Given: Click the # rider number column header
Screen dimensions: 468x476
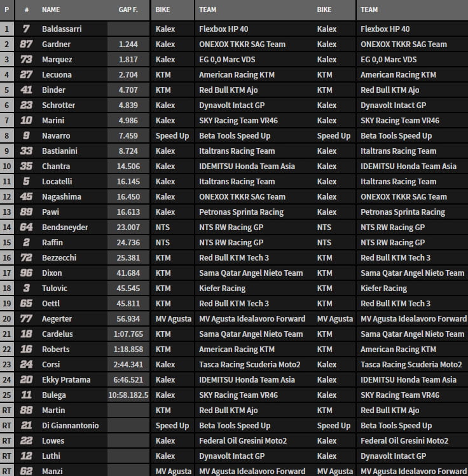Looking at the screenshot, I should [27, 10].
